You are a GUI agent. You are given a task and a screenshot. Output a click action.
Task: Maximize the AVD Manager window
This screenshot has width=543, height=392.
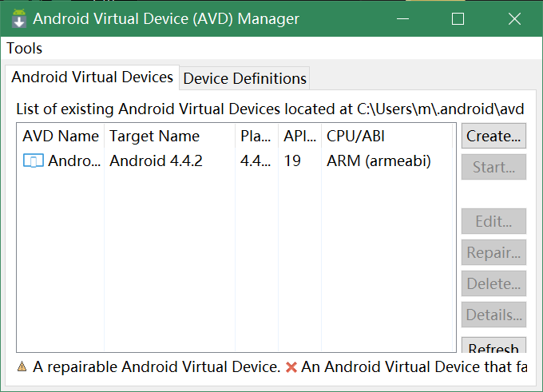458,18
